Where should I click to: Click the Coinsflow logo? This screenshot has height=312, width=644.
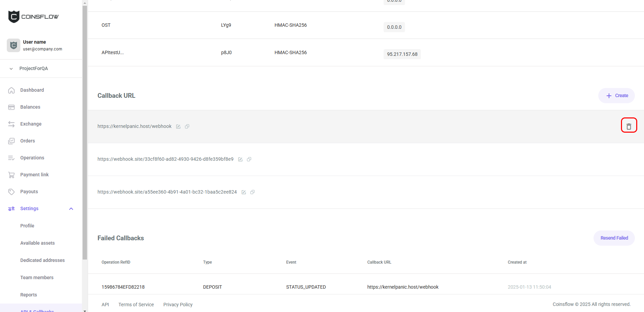[x=33, y=17]
